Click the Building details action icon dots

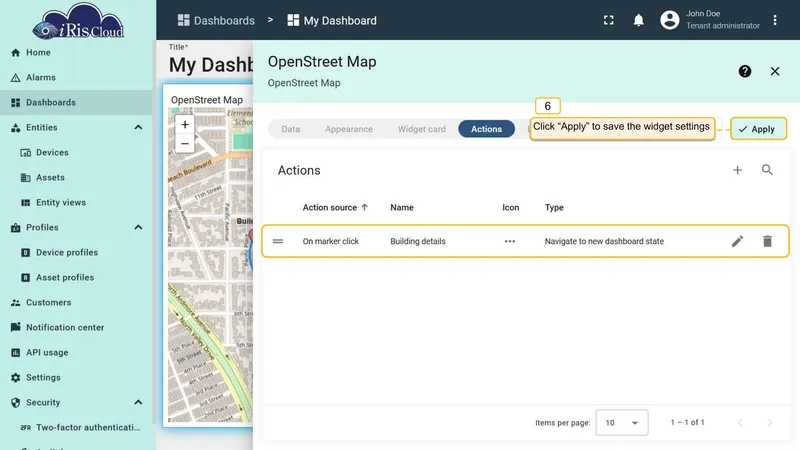pos(510,241)
